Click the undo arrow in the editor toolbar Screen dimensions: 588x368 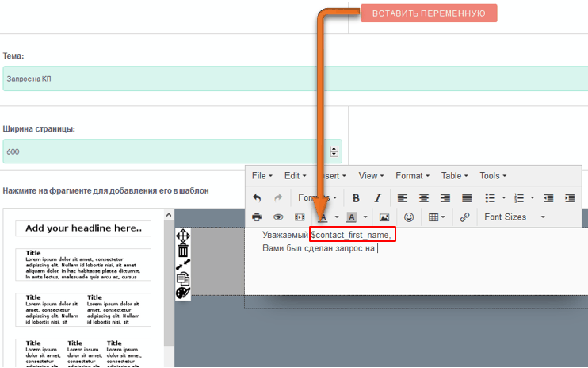click(257, 197)
